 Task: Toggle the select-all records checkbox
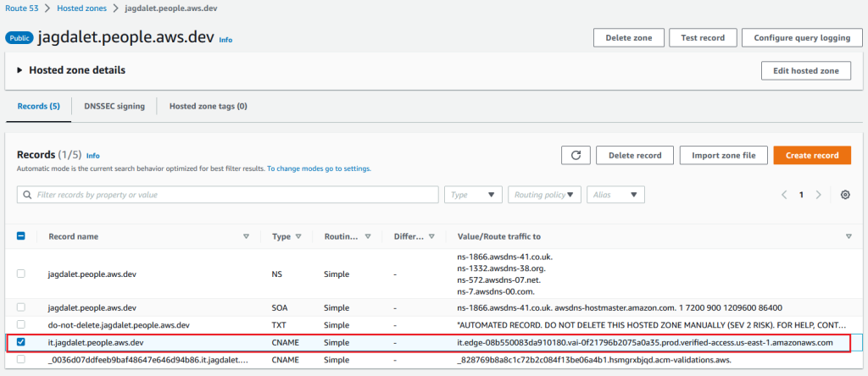click(x=21, y=236)
